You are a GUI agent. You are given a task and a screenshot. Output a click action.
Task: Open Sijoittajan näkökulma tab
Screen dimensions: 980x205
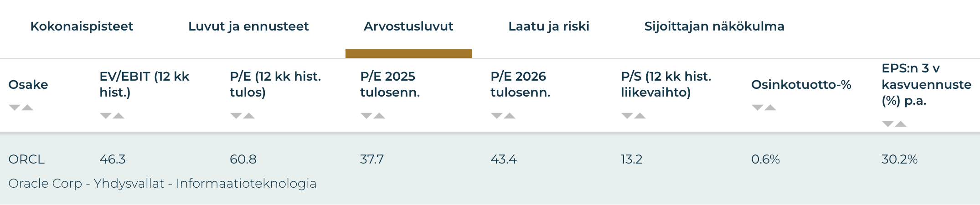[x=714, y=26]
